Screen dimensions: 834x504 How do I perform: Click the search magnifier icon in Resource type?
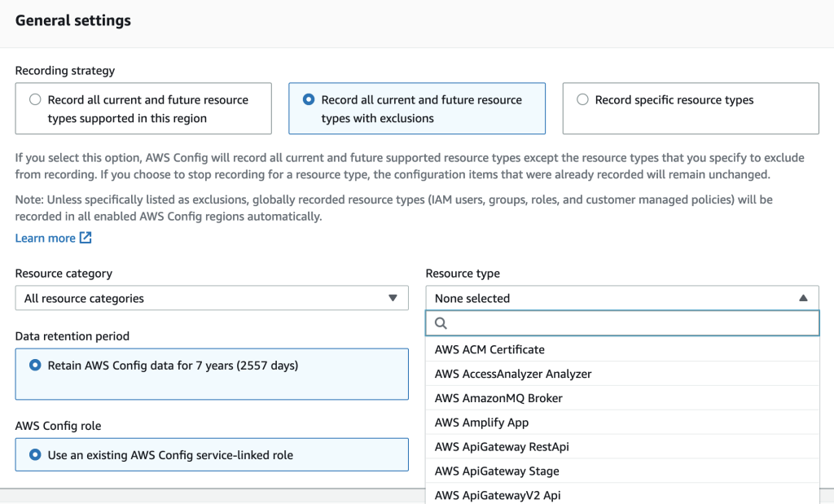point(441,323)
